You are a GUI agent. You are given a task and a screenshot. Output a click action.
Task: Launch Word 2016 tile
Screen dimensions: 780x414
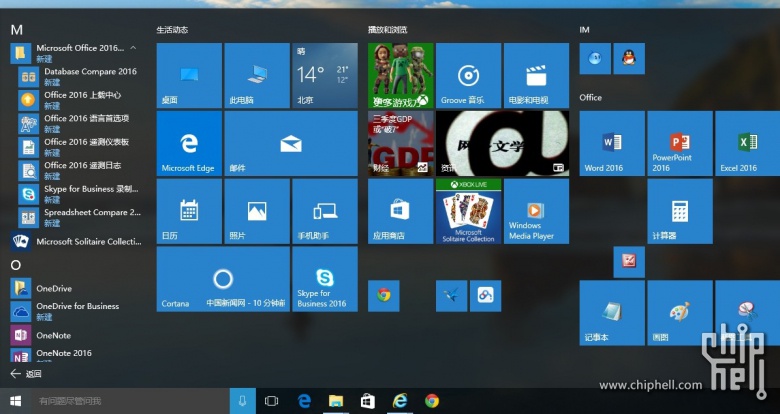pyautogui.click(x=612, y=143)
